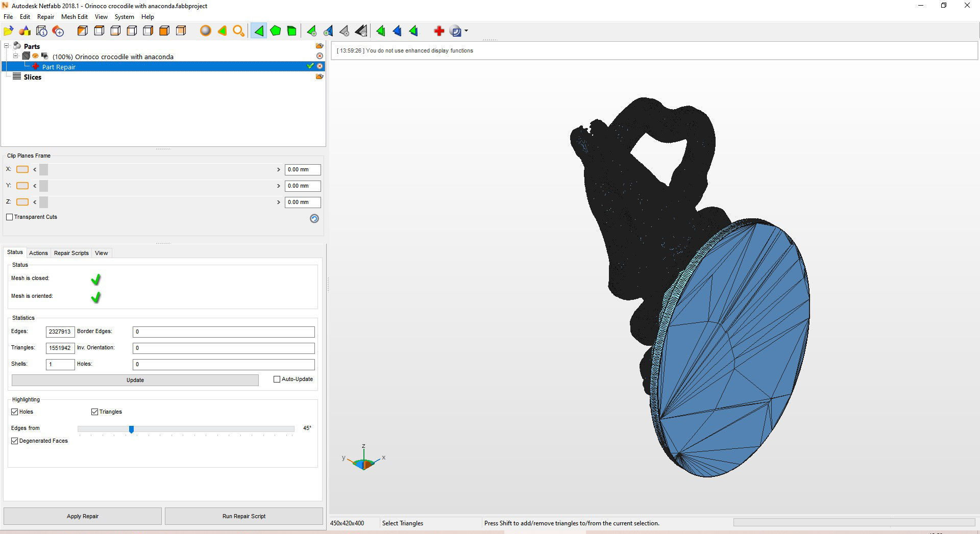This screenshot has width=980, height=534.
Task: Open the System menu
Action: point(125,17)
